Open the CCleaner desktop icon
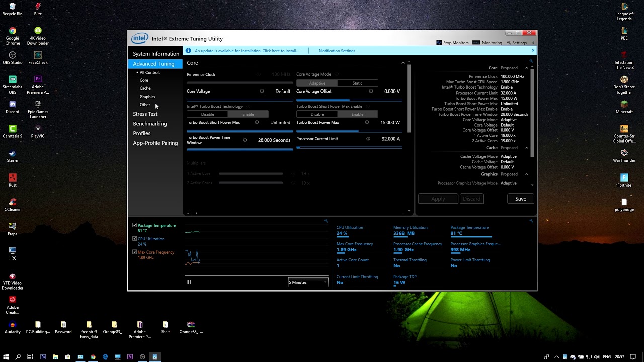 (12, 205)
